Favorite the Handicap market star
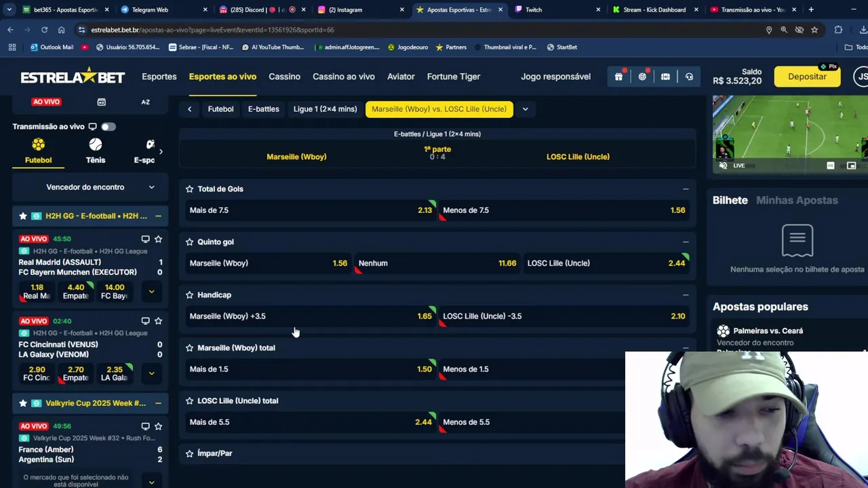Image resolution: width=868 pixels, height=488 pixels. tap(190, 295)
